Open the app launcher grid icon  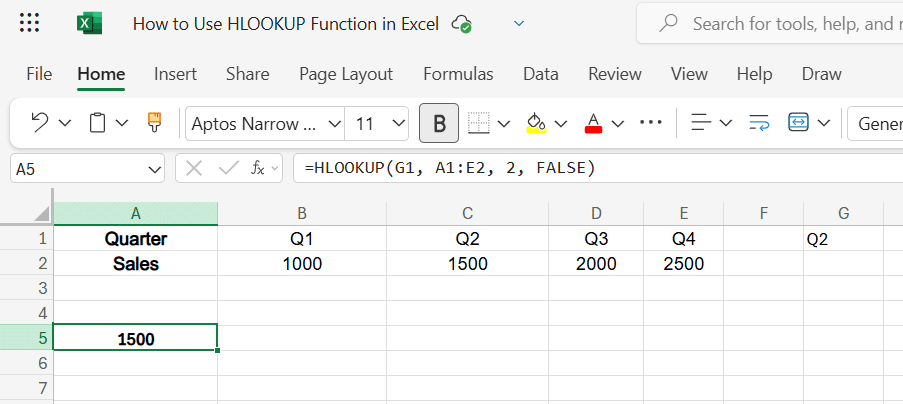(x=30, y=23)
